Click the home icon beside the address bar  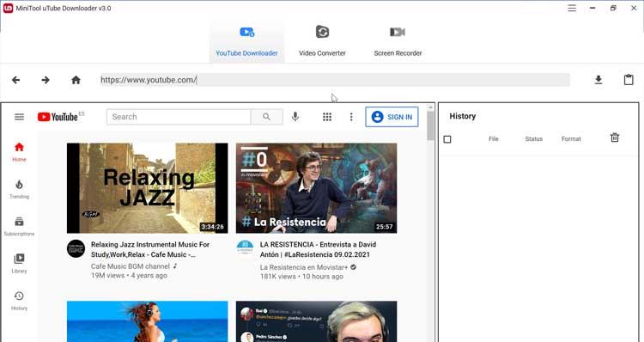76,80
